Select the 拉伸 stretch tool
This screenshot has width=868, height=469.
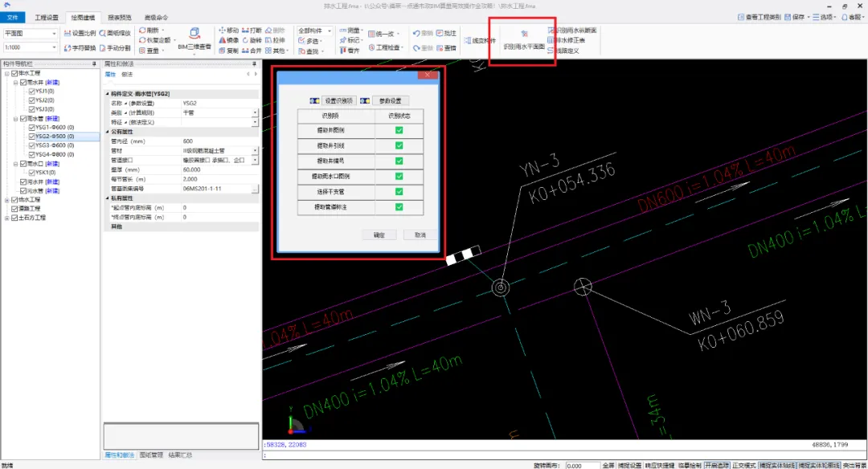275,40
